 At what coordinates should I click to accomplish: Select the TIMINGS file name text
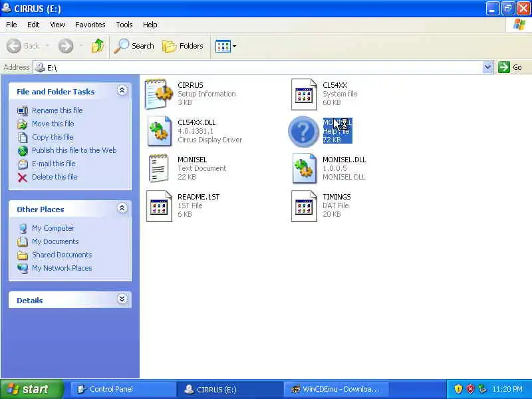pyautogui.click(x=336, y=197)
